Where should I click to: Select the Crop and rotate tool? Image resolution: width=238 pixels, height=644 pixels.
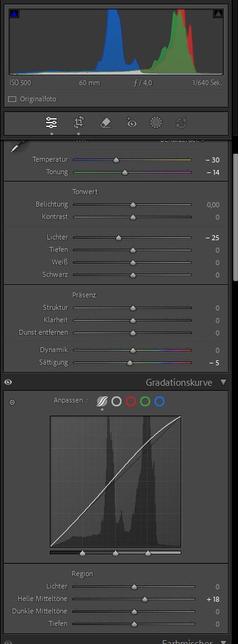click(x=79, y=123)
